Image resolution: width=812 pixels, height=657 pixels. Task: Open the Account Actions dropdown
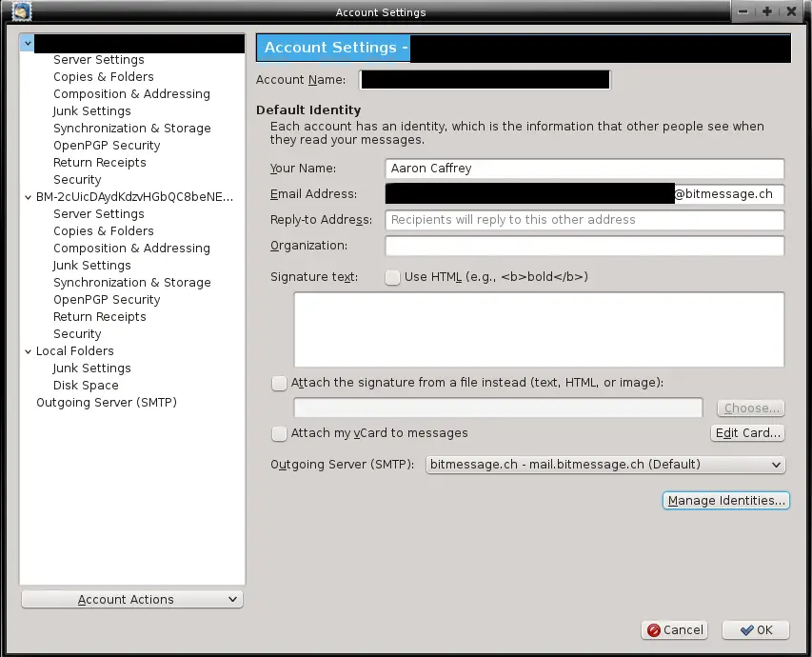[132, 600]
